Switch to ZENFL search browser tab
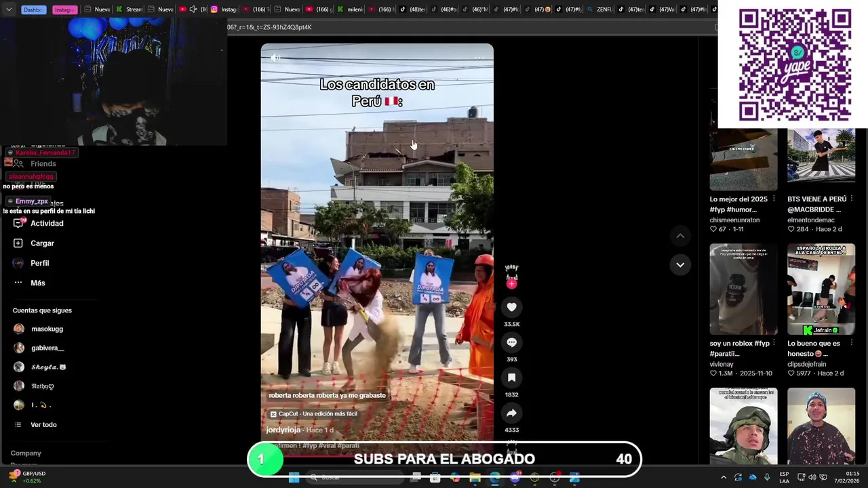This screenshot has width=868, height=488. pyautogui.click(x=599, y=9)
